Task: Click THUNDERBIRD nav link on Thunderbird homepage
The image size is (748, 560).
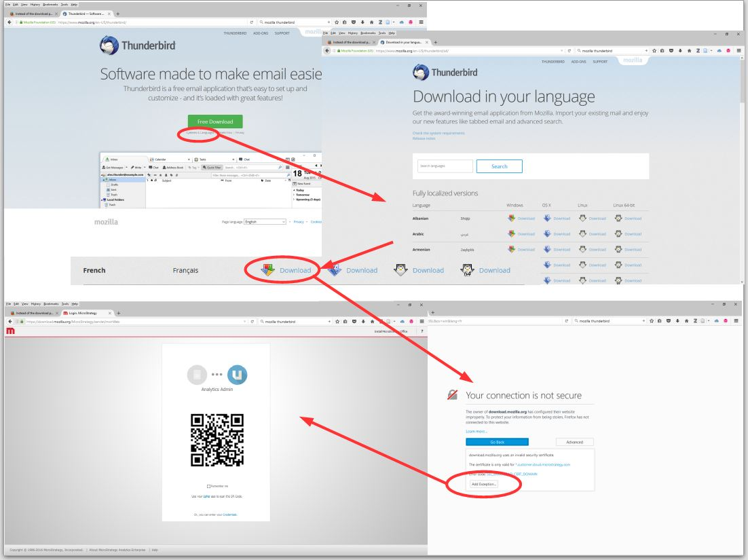Action: [x=235, y=33]
